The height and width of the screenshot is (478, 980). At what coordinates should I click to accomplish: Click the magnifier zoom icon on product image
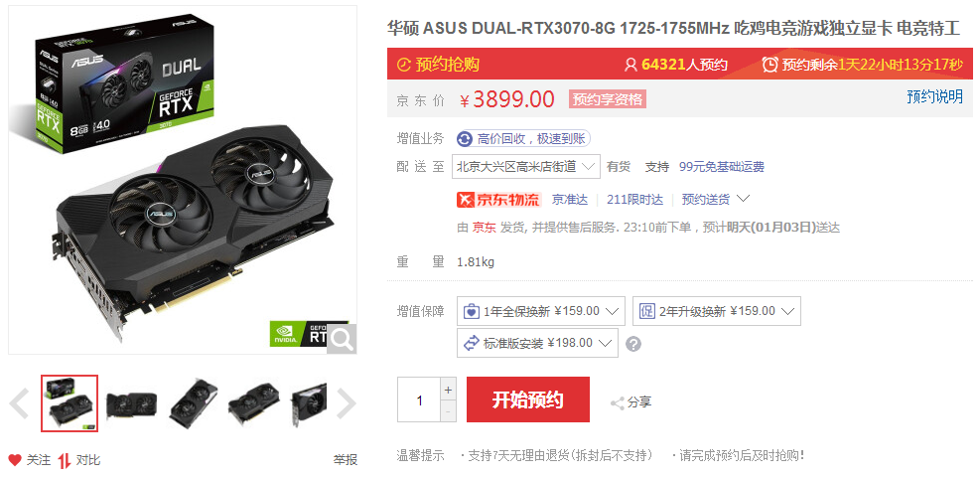tap(342, 339)
